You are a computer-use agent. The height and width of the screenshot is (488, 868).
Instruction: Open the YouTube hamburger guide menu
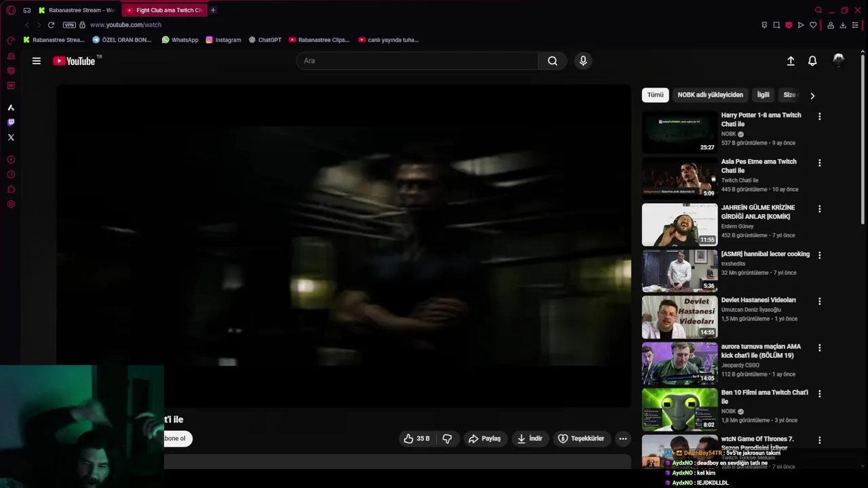(37, 61)
